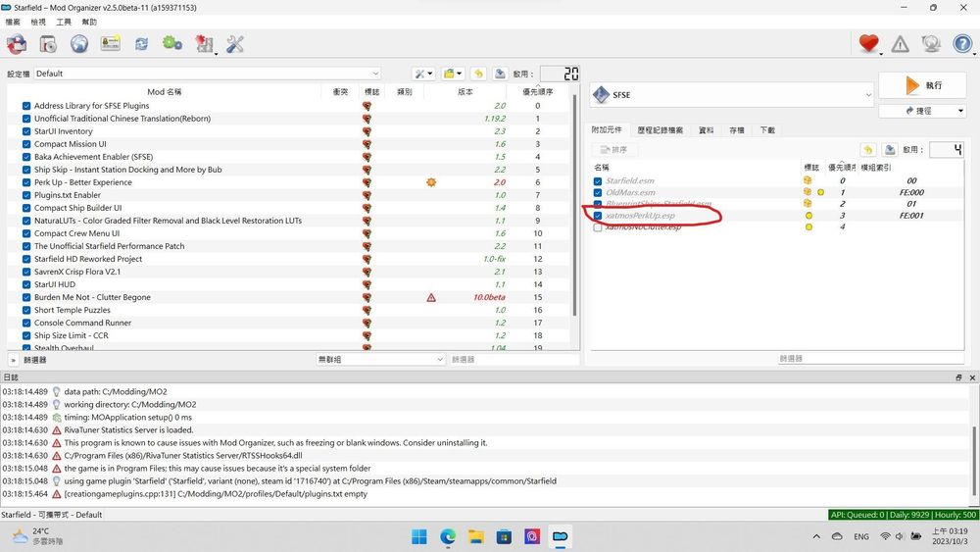This screenshot has height=552, width=980.
Task: Switch to the 下載 tab
Action: (x=767, y=129)
